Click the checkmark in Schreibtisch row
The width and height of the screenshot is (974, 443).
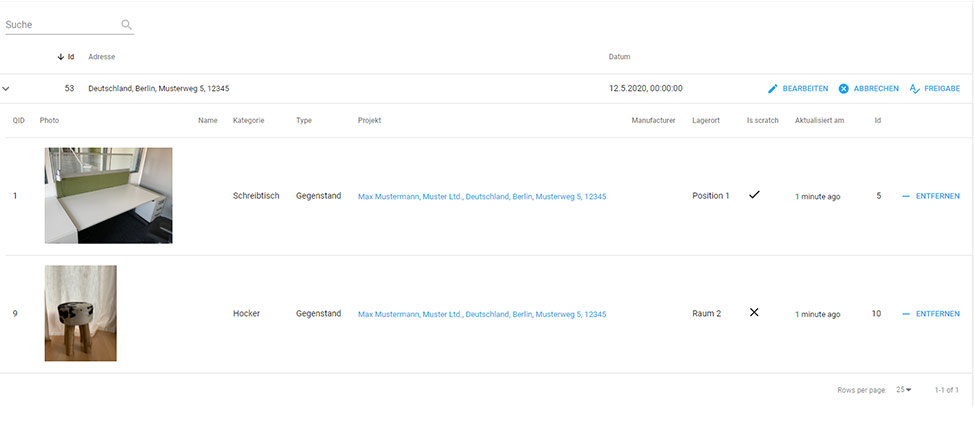754,195
